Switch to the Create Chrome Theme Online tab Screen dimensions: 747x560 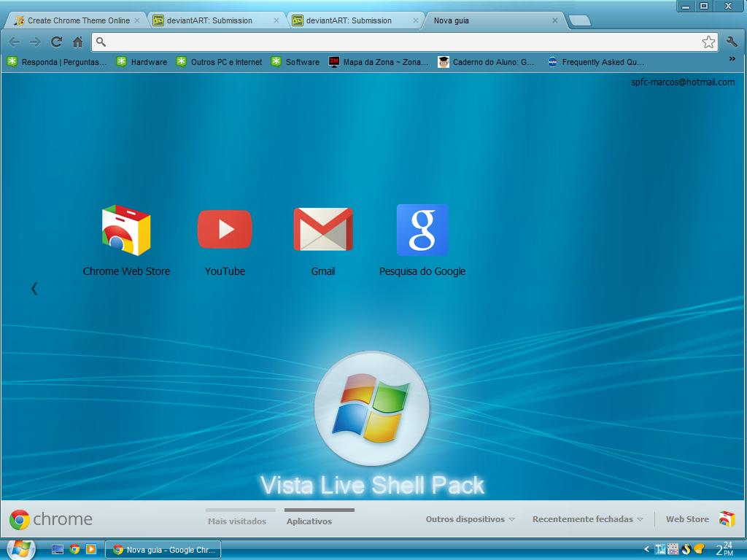75,20
